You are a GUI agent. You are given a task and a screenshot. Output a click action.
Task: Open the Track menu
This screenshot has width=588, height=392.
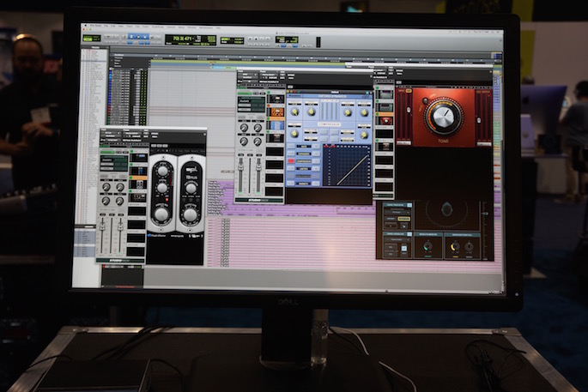coord(130,27)
